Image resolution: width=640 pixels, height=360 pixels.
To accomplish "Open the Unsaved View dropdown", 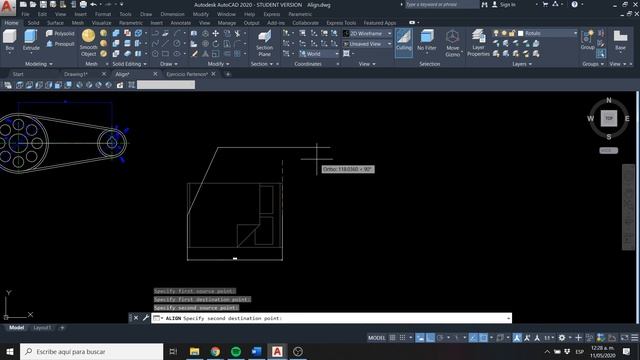I will (367, 44).
